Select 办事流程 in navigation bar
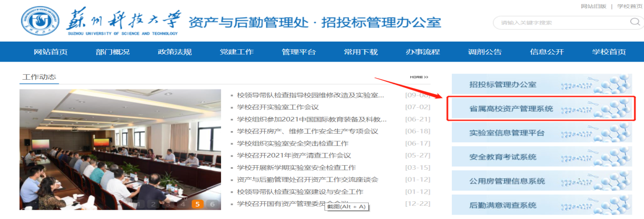The image size is (644, 219). coord(422,52)
